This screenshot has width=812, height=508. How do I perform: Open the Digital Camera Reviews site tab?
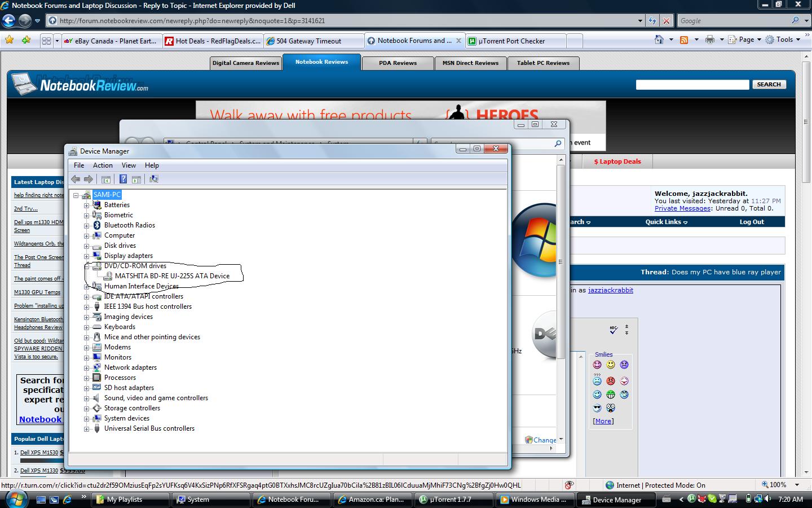245,63
